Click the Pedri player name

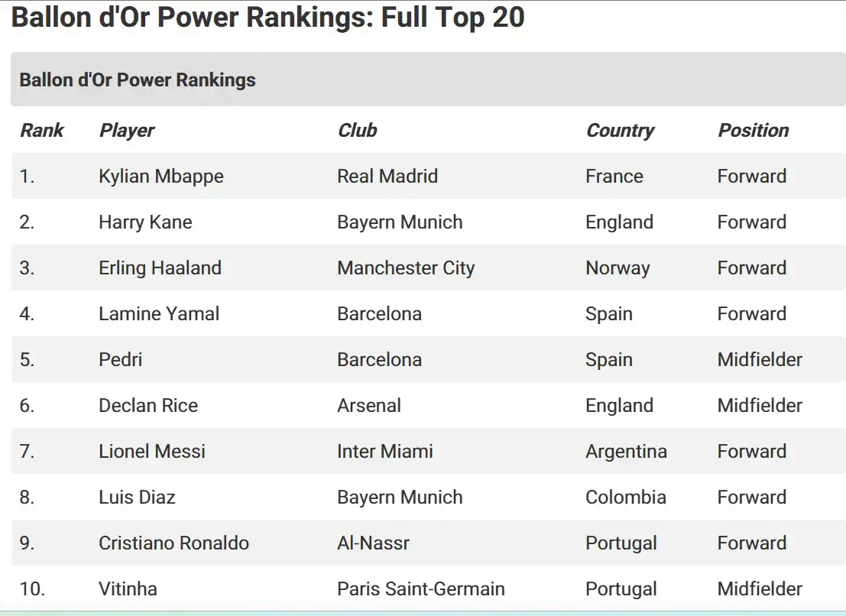pos(121,360)
